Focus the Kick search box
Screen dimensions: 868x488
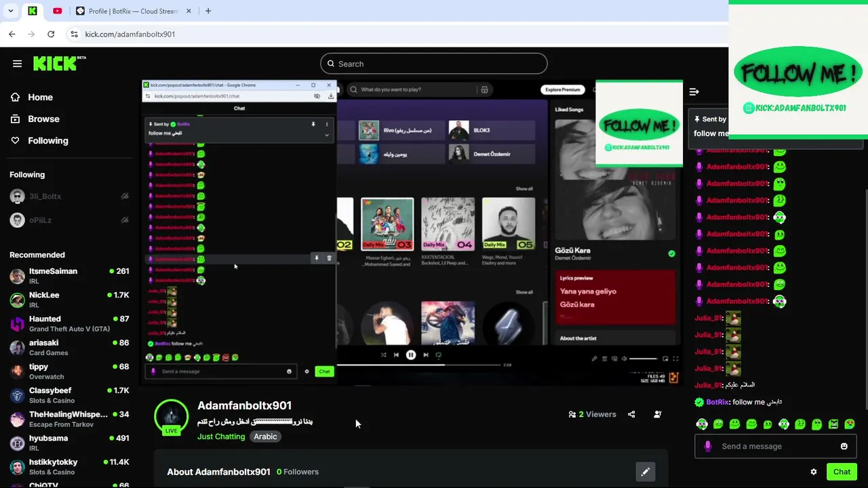tap(433, 64)
